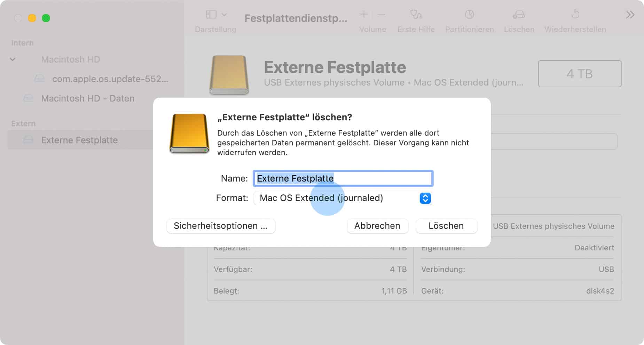Click the Verfügbar 4 TB value
This screenshot has width=644, height=345.
click(x=398, y=269)
